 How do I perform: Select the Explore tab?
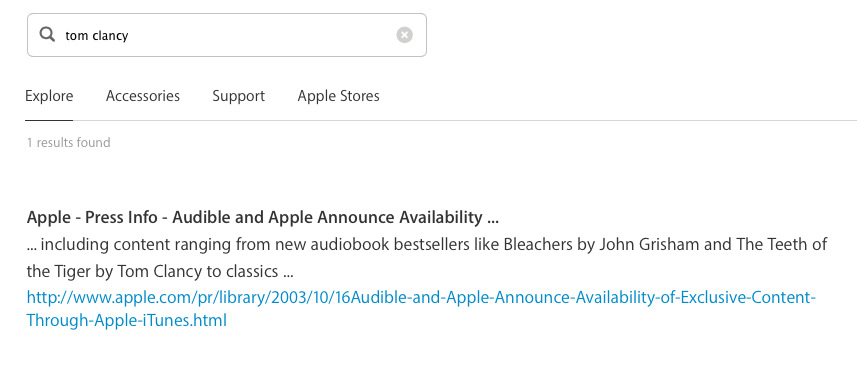click(49, 96)
